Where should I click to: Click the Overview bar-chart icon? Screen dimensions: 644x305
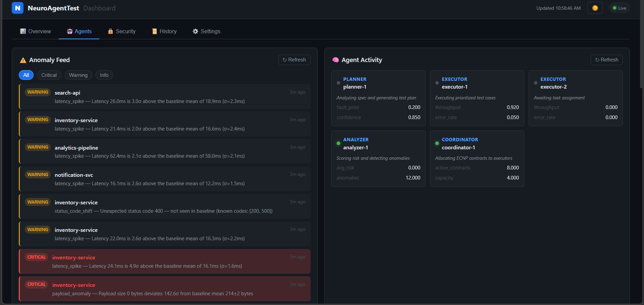[23, 31]
